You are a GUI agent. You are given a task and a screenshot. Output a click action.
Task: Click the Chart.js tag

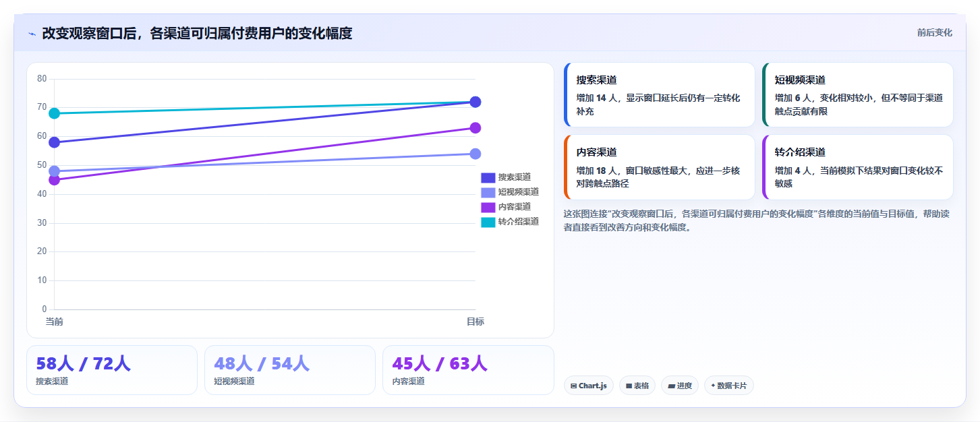(588, 386)
